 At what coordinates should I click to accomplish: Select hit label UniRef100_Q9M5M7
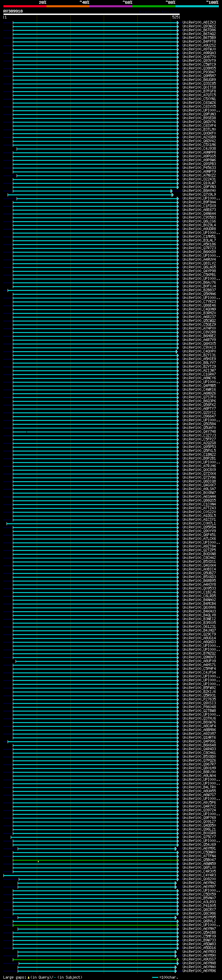(x=199, y=76)
